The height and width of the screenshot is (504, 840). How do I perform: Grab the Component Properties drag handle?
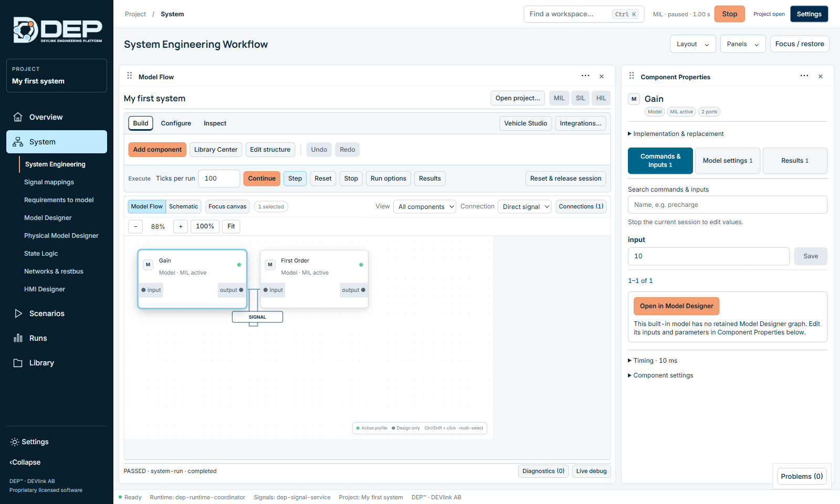coord(632,76)
